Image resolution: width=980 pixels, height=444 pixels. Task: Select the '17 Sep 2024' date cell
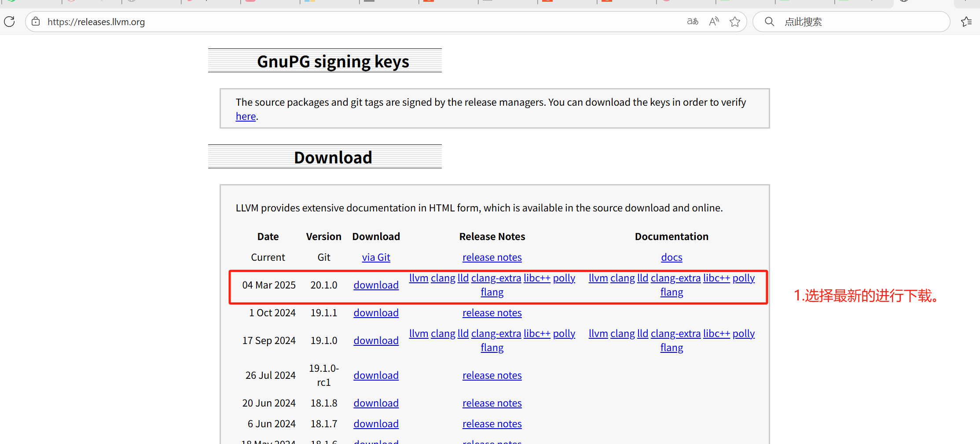[269, 340]
